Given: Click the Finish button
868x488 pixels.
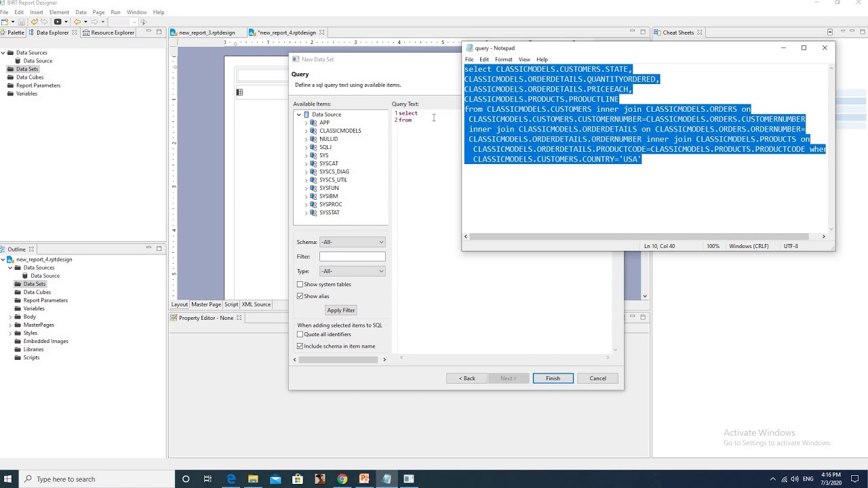Looking at the screenshot, I should (x=553, y=378).
